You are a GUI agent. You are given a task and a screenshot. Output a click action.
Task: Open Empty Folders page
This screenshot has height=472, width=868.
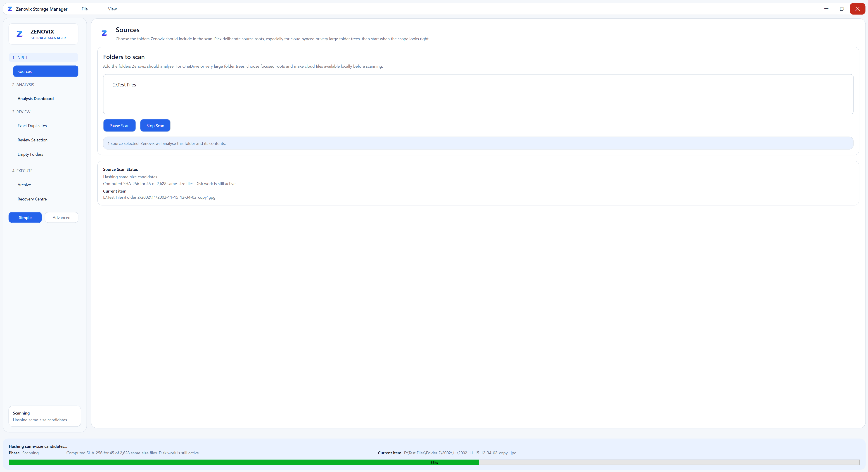30,154
